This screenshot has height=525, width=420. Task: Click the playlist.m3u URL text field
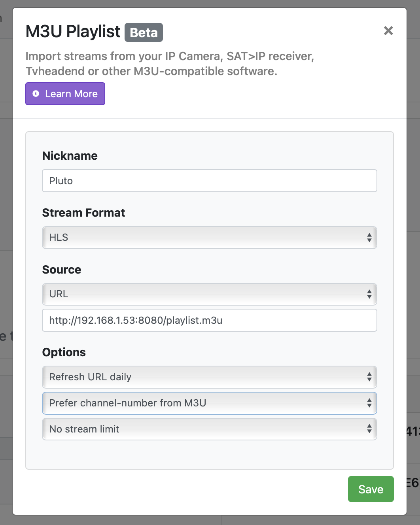coord(209,320)
